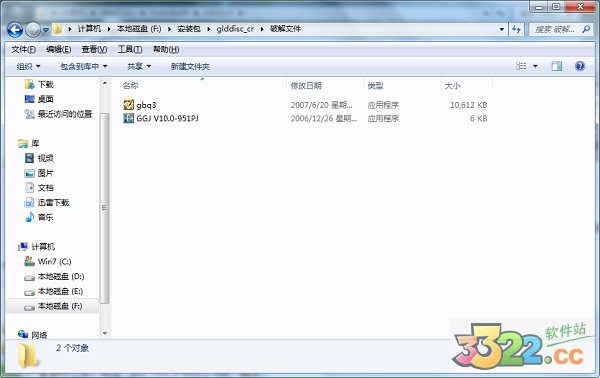
Task: Open 桌面 in the navigation pane
Action: tap(46, 99)
